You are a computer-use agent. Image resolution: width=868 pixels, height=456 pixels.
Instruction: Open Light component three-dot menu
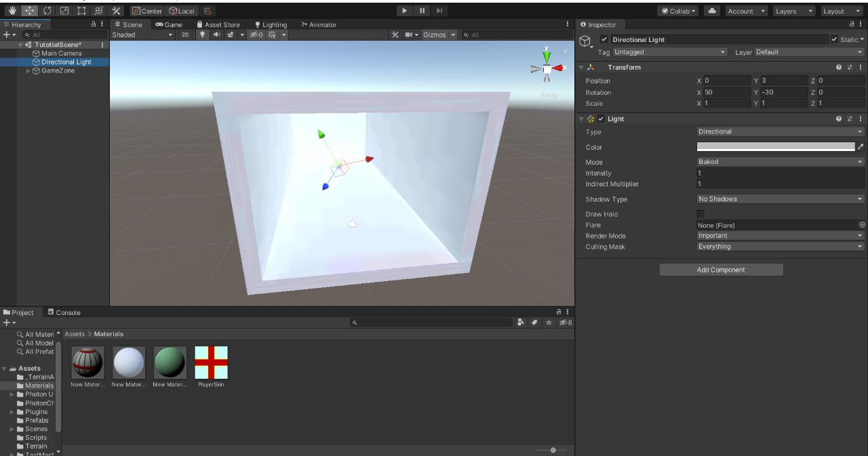coord(861,119)
